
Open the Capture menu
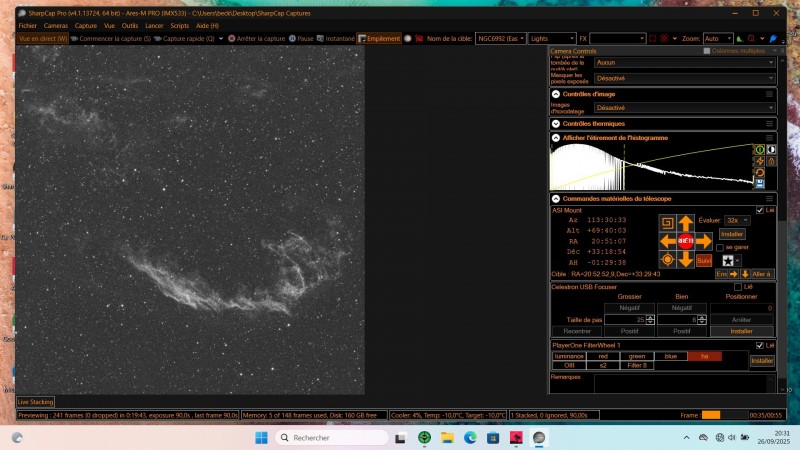[86, 26]
